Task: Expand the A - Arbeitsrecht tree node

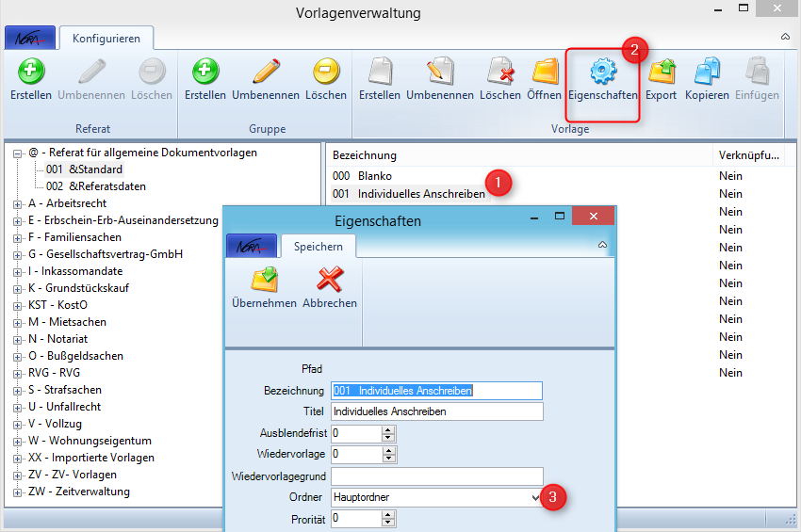Action: [x=18, y=203]
